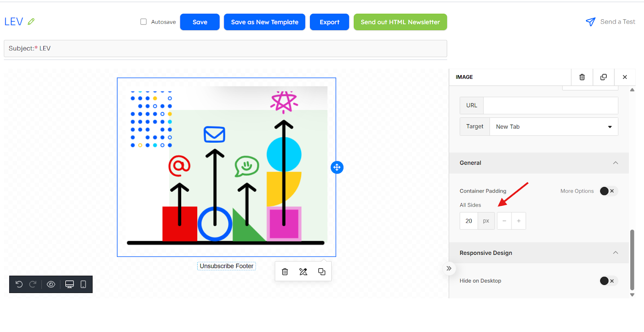Viewport: 644px width, 332px height.
Task: Click the URL input field
Action: 551,105
